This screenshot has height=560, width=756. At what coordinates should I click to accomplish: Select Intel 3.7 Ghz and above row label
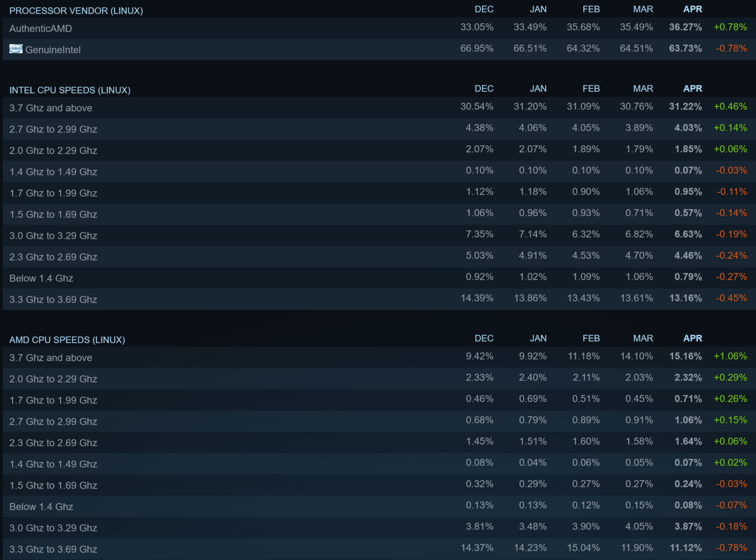point(51,108)
